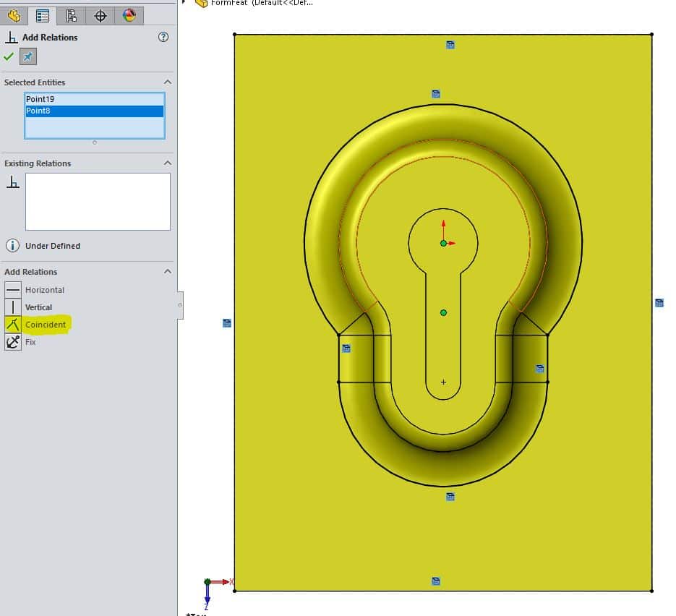Stay on the PropertyManager tab
This screenshot has height=616, width=676.
[43, 14]
